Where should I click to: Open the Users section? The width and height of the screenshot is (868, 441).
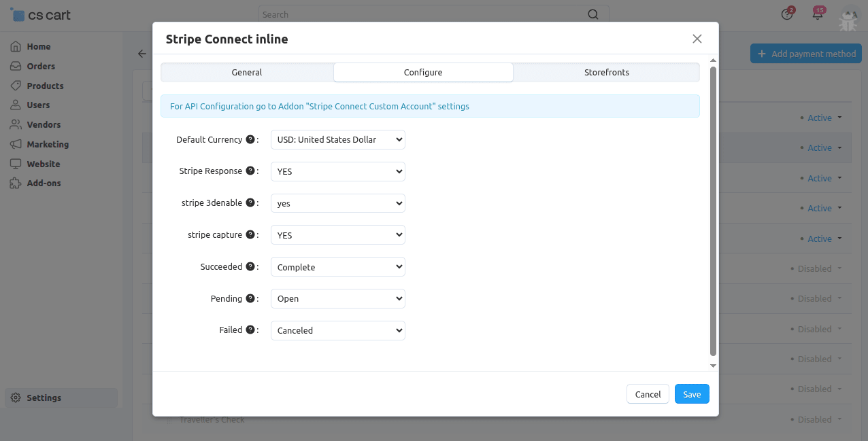point(38,105)
